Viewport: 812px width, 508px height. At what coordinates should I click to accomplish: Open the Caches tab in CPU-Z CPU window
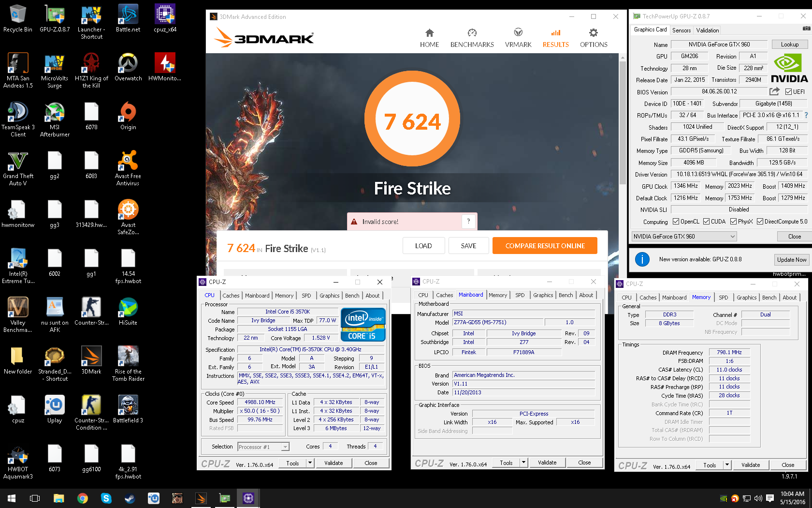231,296
